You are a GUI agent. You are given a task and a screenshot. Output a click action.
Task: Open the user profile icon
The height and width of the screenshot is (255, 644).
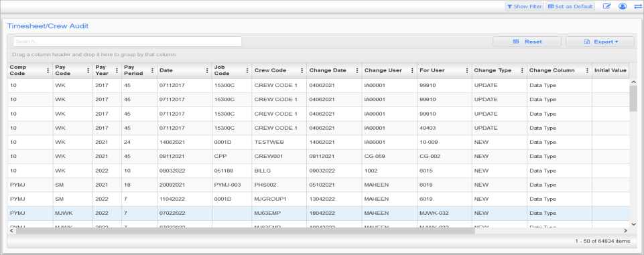pos(623,7)
